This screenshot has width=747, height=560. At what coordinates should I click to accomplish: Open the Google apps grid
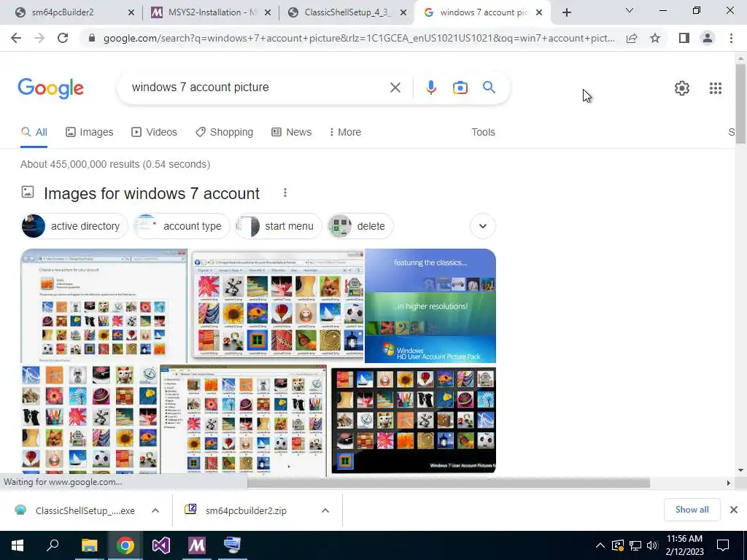pyautogui.click(x=715, y=88)
